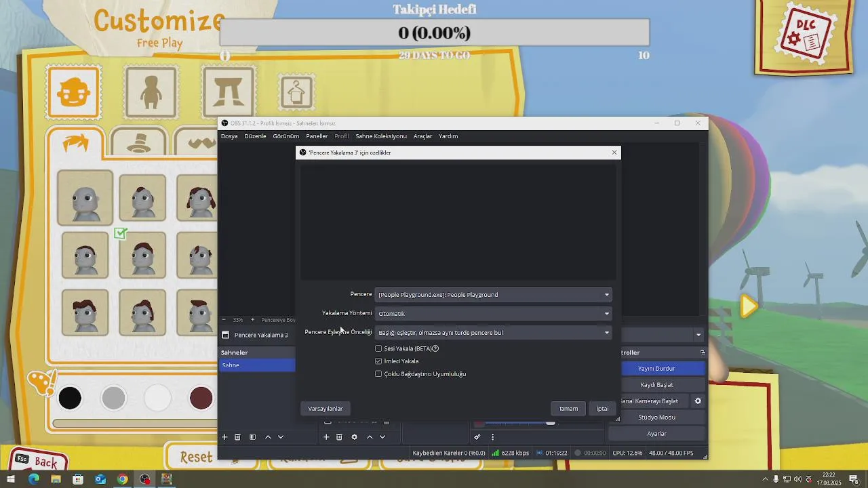Select the Sahne scene in scenes list

click(258, 365)
